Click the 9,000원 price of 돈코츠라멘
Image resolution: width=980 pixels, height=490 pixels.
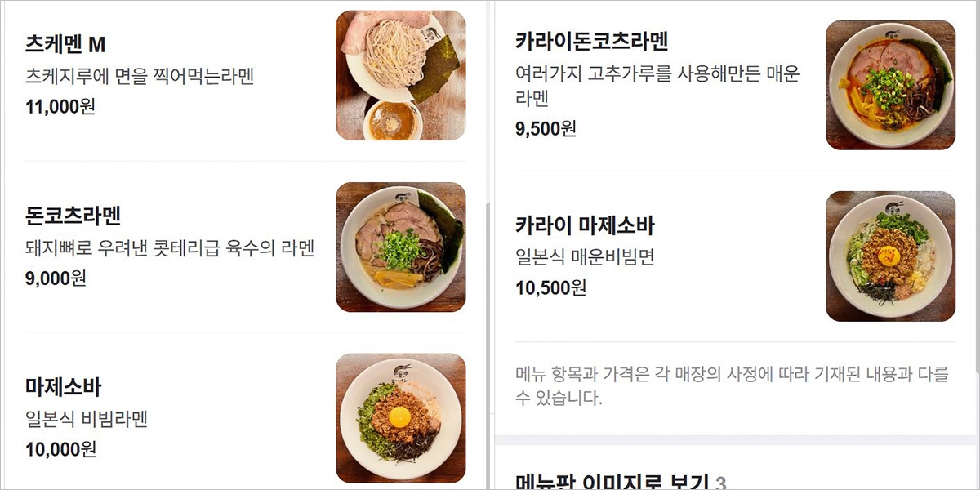56,278
